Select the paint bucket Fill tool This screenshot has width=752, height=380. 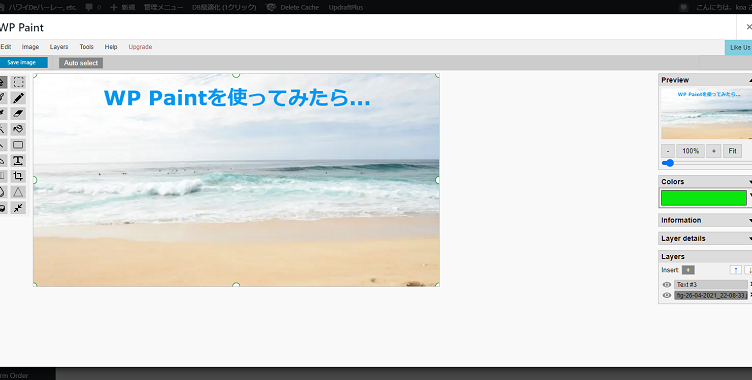(18, 129)
